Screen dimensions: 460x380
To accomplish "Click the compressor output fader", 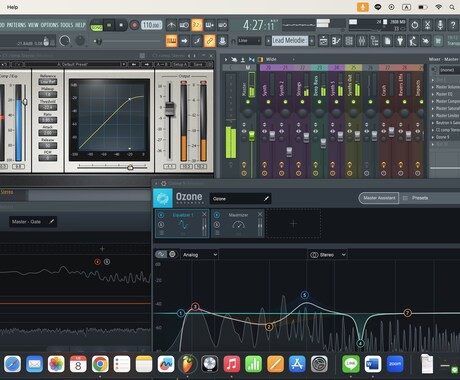I will click(170, 109).
